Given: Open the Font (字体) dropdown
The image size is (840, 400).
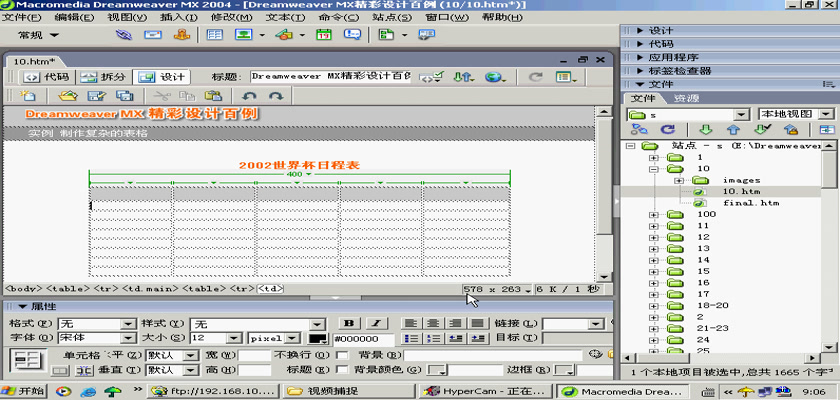Looking at the screenshot, I should tap(129, 338).
